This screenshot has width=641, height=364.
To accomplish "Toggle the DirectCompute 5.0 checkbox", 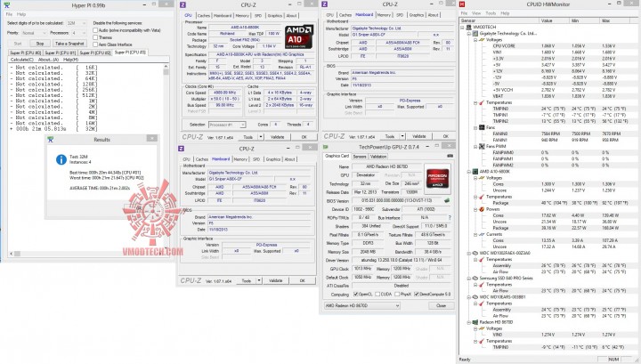I will click(416, 295).
